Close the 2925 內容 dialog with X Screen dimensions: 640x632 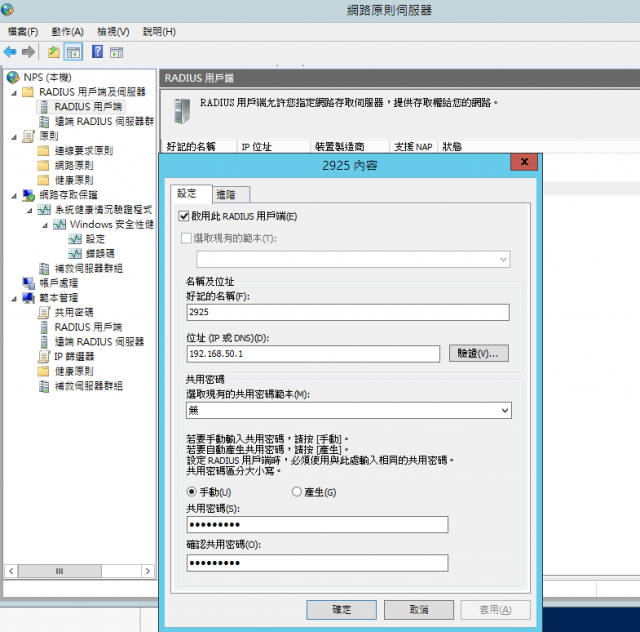[524, 162]
